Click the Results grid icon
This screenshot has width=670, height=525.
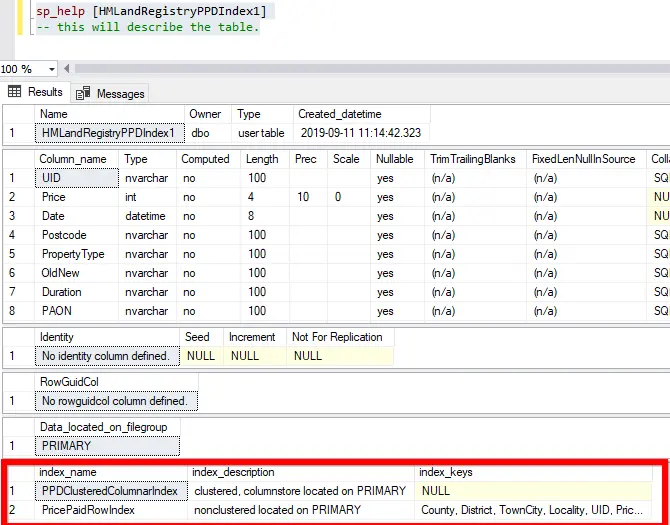pos(15,92)
